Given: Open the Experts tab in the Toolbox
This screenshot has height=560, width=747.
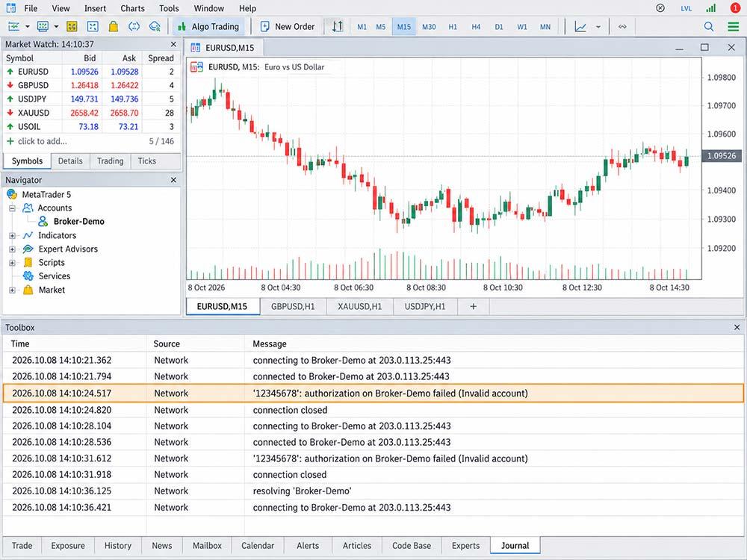Looking at the screenshot, I should [x=465, y=546].
